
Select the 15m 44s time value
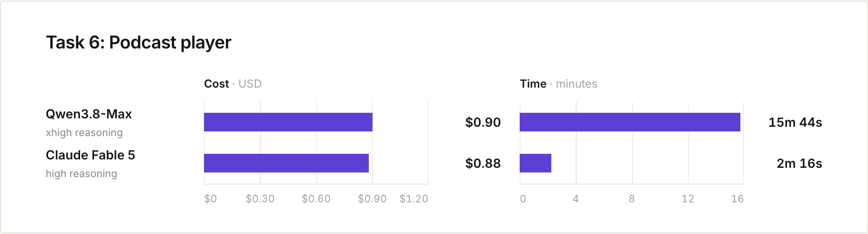pos(795,123)
